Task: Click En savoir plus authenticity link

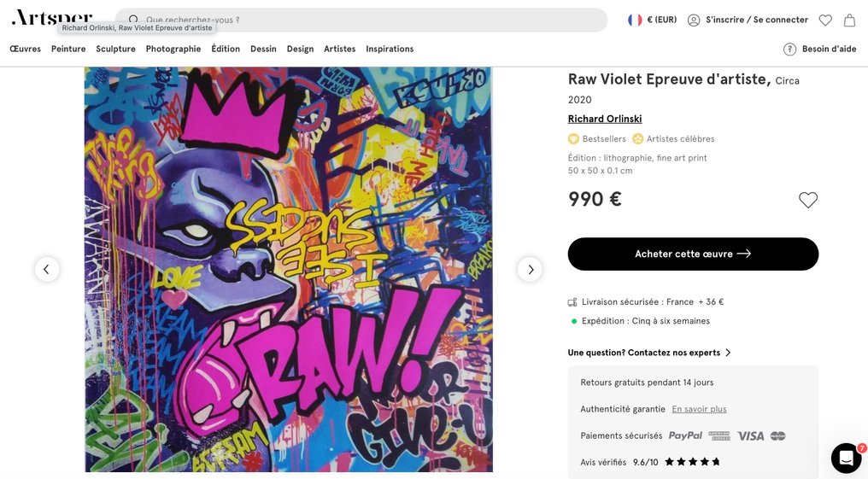Action: (x=699, y=409)
